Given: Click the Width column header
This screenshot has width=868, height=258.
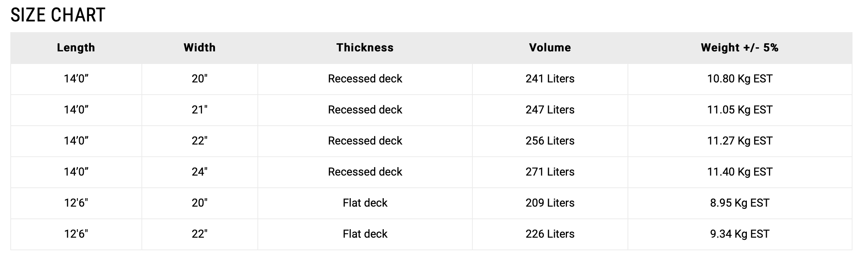Looking at the screenshot, I should tap(199, 48).
